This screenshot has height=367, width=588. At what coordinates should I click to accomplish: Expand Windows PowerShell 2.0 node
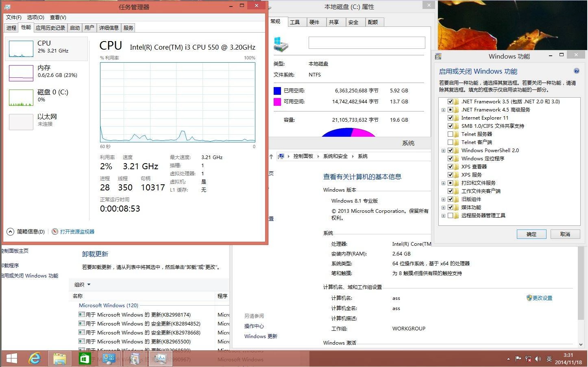click(443, 151)
